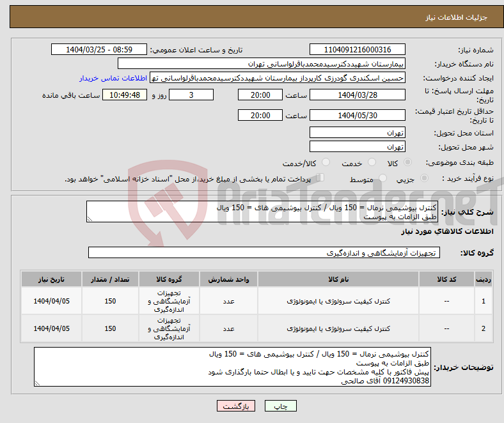Click item name in table row 2
Screen dimensions: 504x423
tap(338, 328)
